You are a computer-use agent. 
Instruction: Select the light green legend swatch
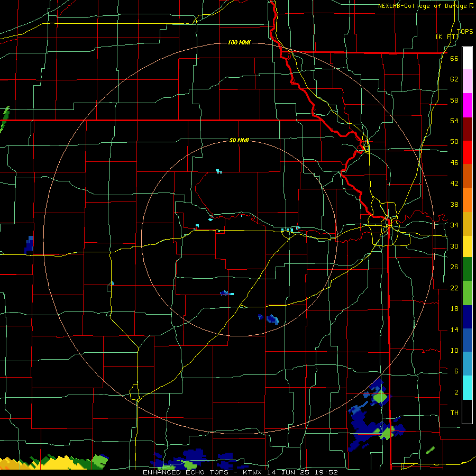click(467, 293)
